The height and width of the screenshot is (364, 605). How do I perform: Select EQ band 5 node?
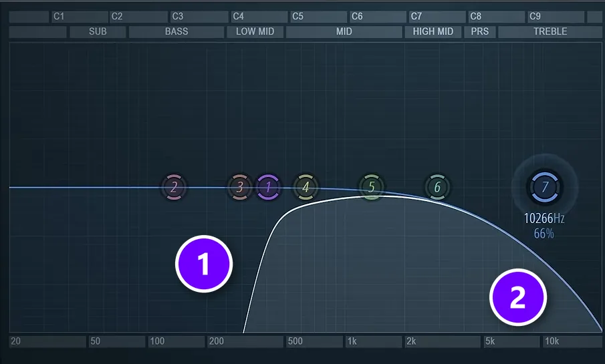click(x=372, y=187)
